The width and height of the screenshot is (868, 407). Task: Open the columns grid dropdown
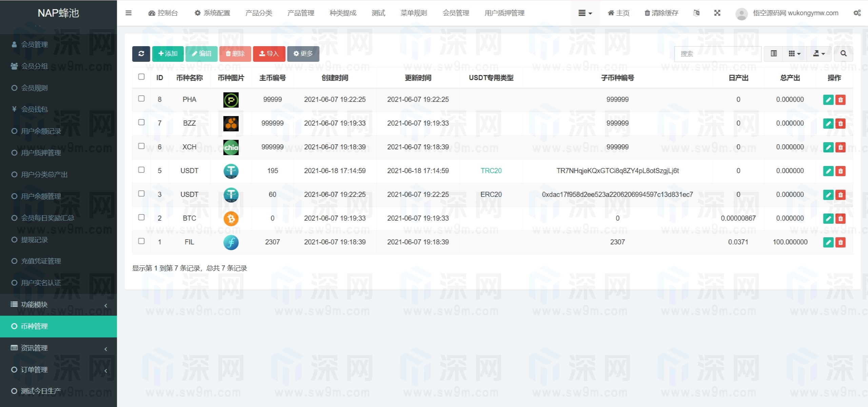[x=794, y=54]
